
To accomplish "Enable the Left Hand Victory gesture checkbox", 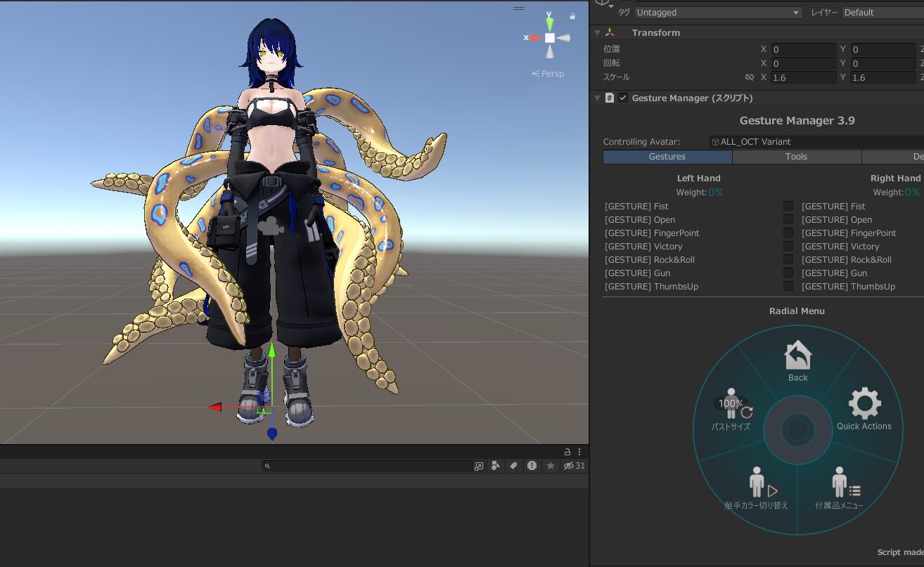I will [788, 247].
